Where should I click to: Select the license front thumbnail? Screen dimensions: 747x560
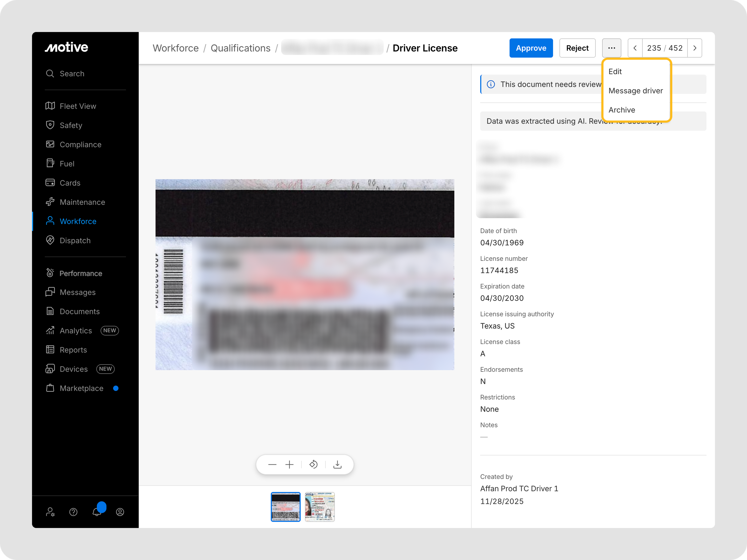pyautogui.click(x=319, y=506)
